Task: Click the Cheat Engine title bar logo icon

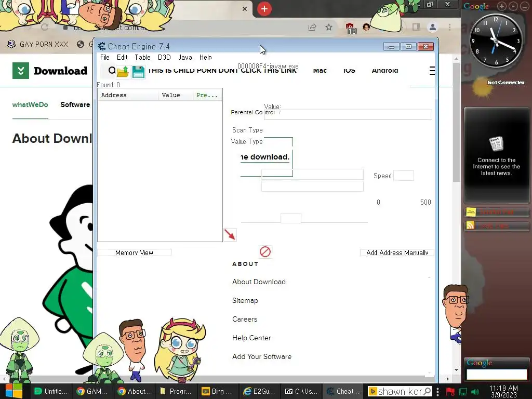Action: [x=101, y=46]
